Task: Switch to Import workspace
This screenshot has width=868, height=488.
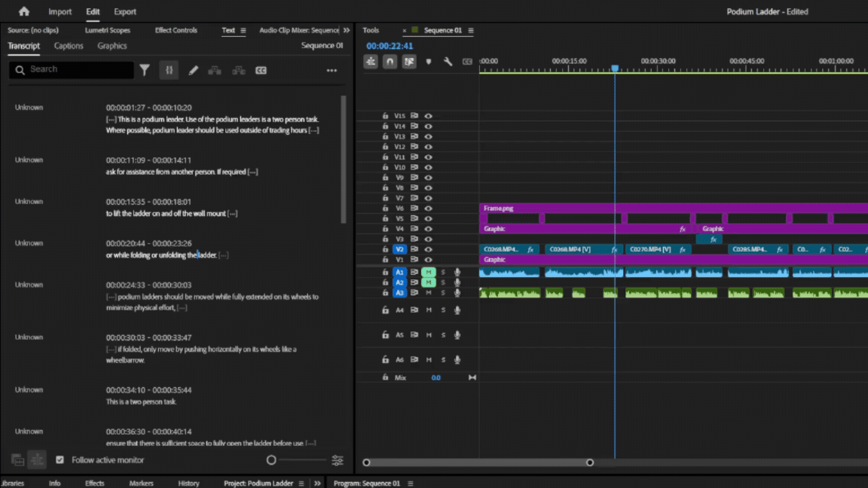Action: pyautogui.click(x=60, y=11)
